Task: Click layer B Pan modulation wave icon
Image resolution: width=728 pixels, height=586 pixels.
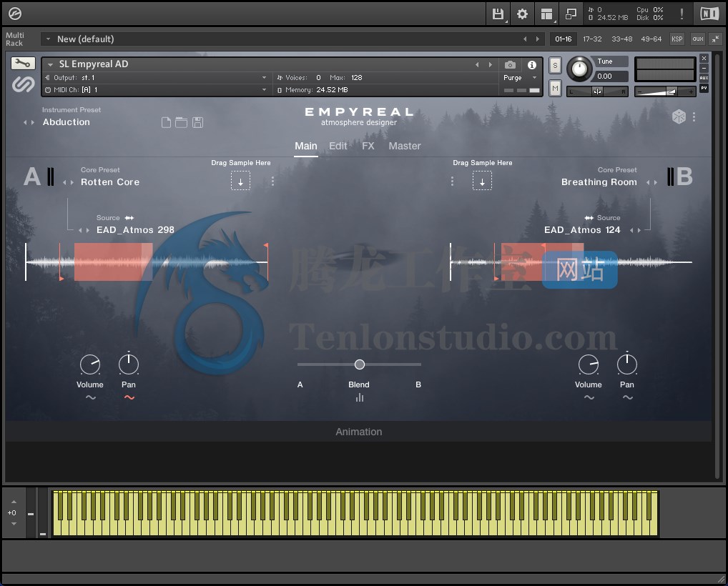Action: pos(628,397)
